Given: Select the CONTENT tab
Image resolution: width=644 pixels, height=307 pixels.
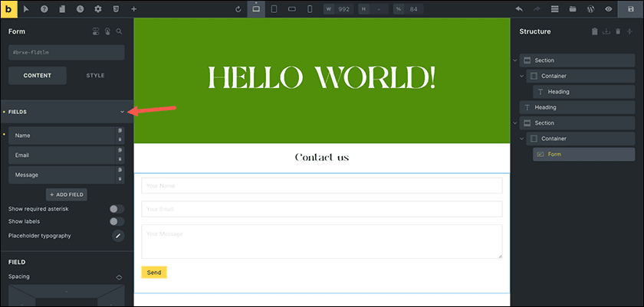Looking at the screenshot, I should point(38,75).
